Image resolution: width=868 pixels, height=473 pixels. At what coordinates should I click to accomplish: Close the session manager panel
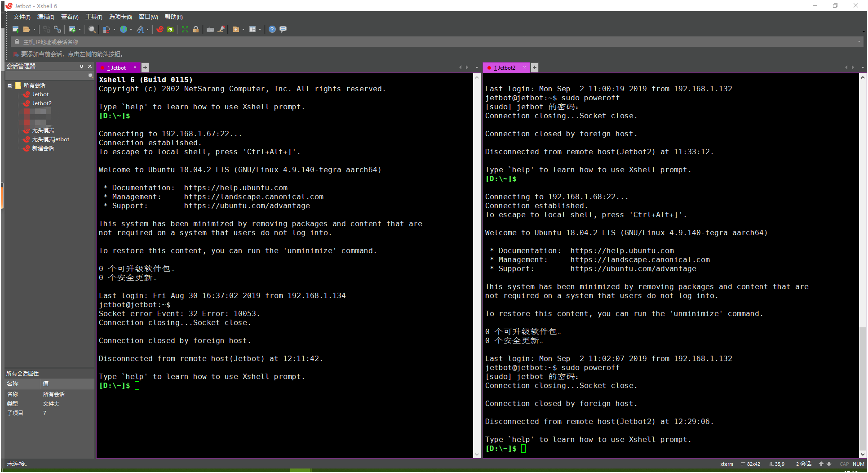(90, 66)
